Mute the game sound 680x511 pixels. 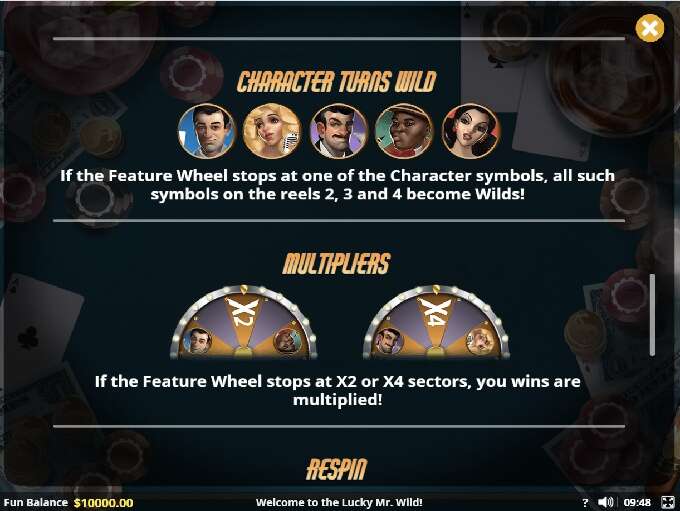coord(605,502)
